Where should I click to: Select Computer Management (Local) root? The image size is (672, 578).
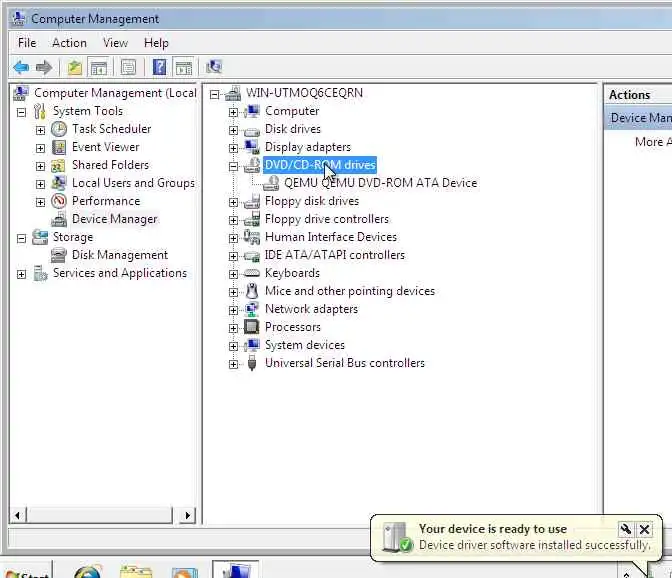point(115,93)
